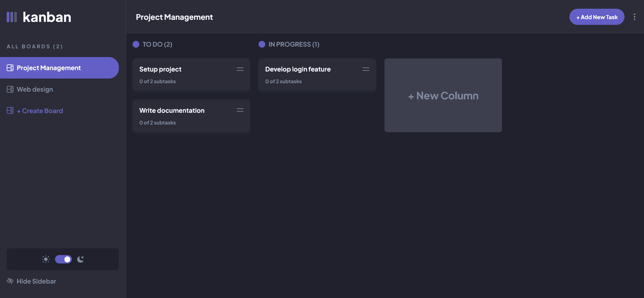
Task: Click Hide Sidebar text
Action: [x=37, y=281]
